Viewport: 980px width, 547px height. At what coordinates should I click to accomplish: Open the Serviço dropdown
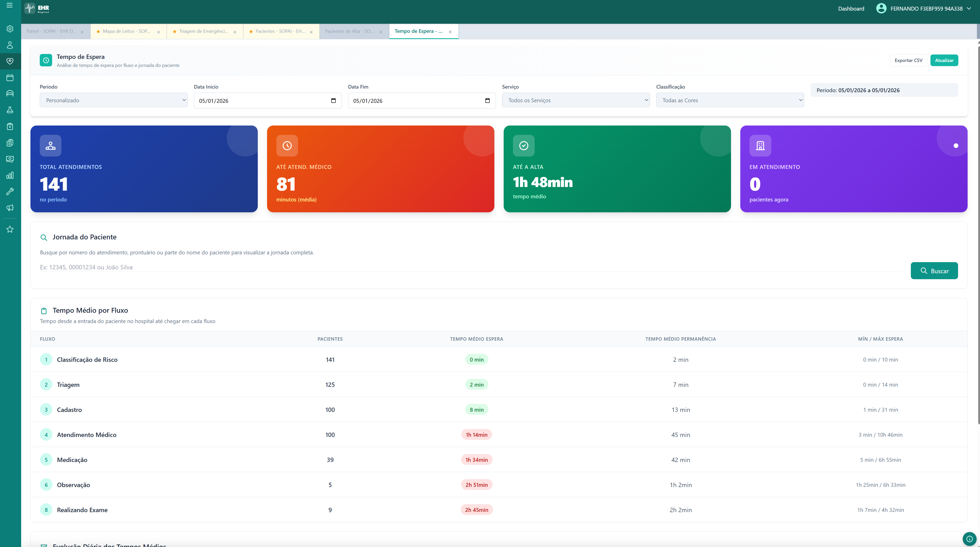576,100
